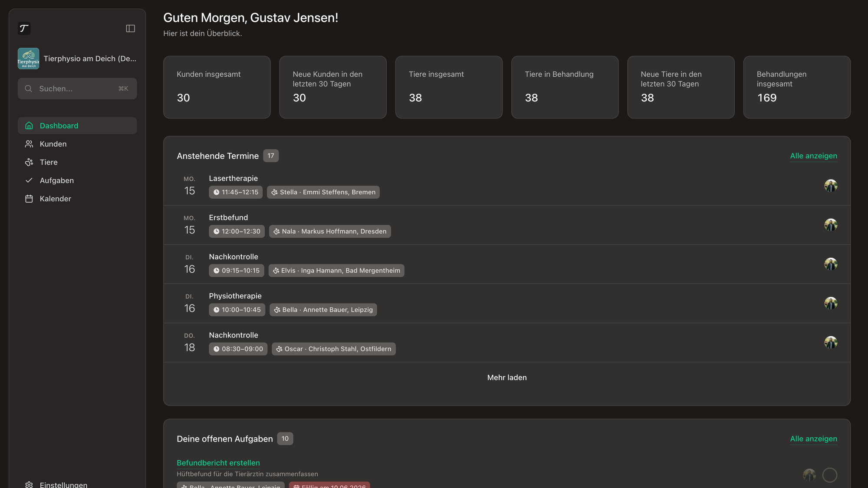Click the Bella · Annette Bauer, Leipzig tag in Physiotherapie row
Viewport: 868px width, 488px height.
click(x=323, y=310)
